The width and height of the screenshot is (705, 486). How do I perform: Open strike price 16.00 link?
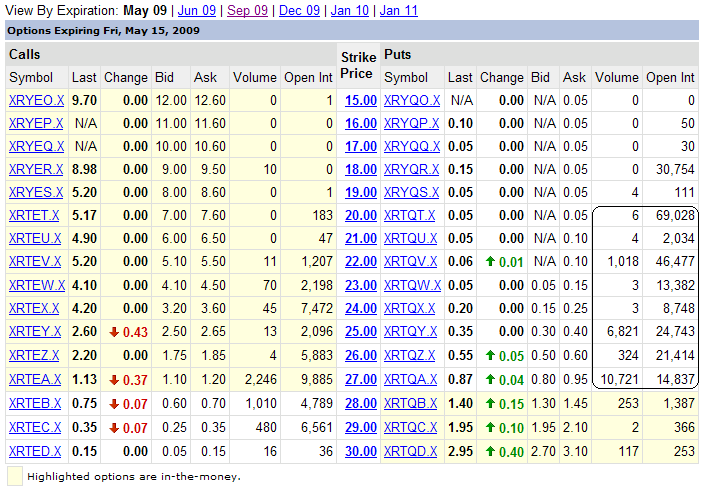pos(361,123)
